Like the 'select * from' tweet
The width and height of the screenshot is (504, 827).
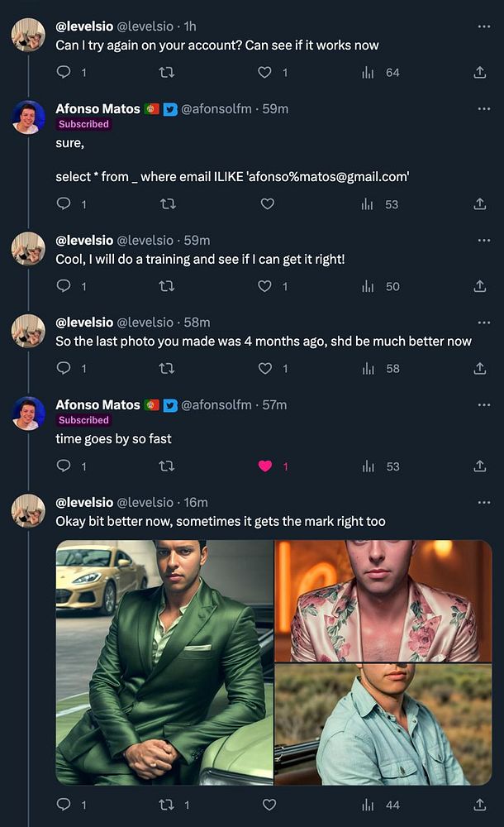(268, 204)
